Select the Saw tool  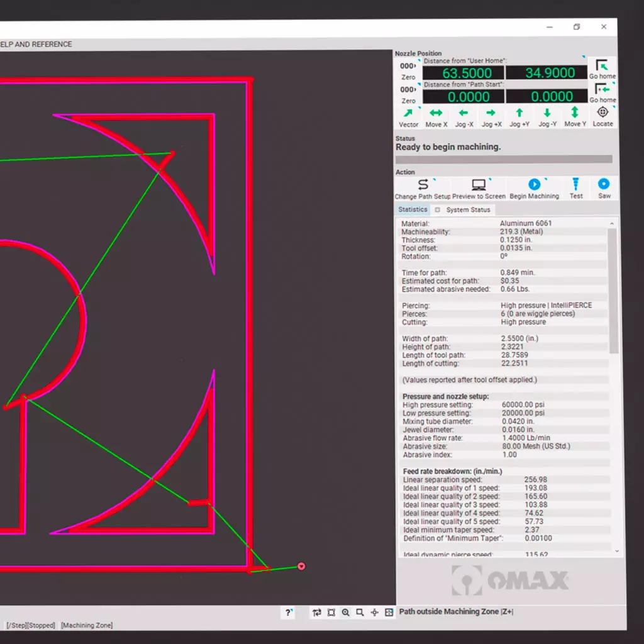point(604,184)
